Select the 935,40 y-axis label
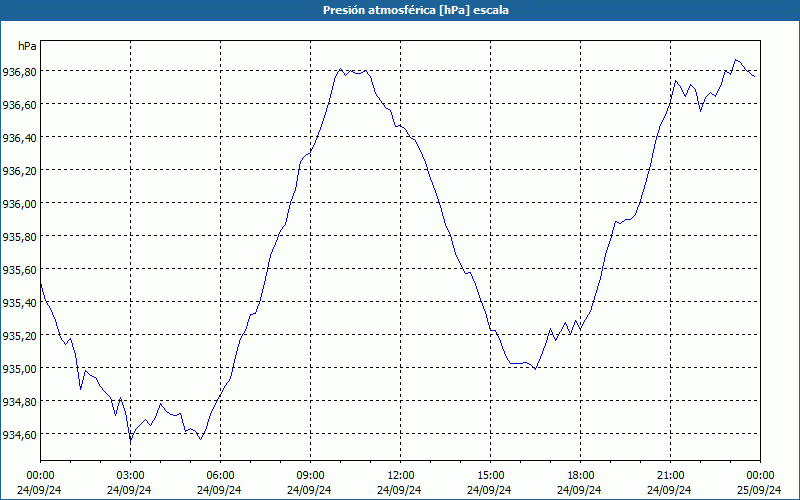Viewport: 800px width, 500px height. 19,303
